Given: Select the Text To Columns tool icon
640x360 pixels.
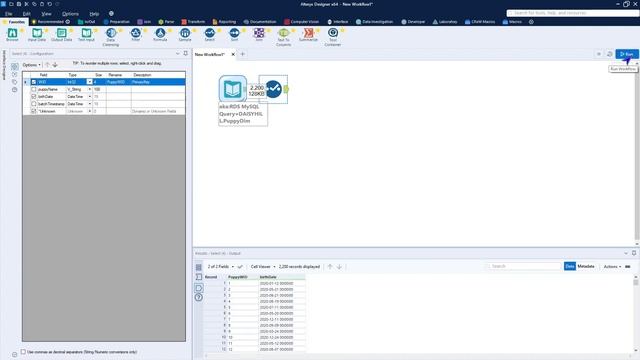Looking at the screenshot, I should (283, 33).
